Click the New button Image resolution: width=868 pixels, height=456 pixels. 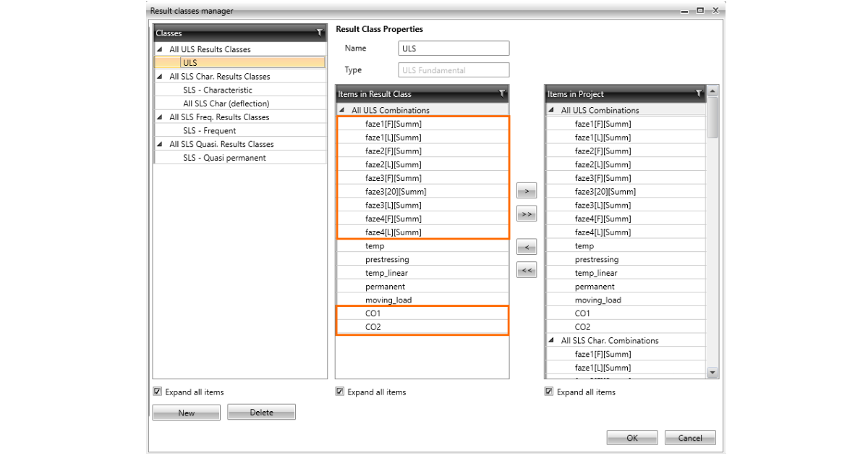pyautogui.click(x=187, y=413)
